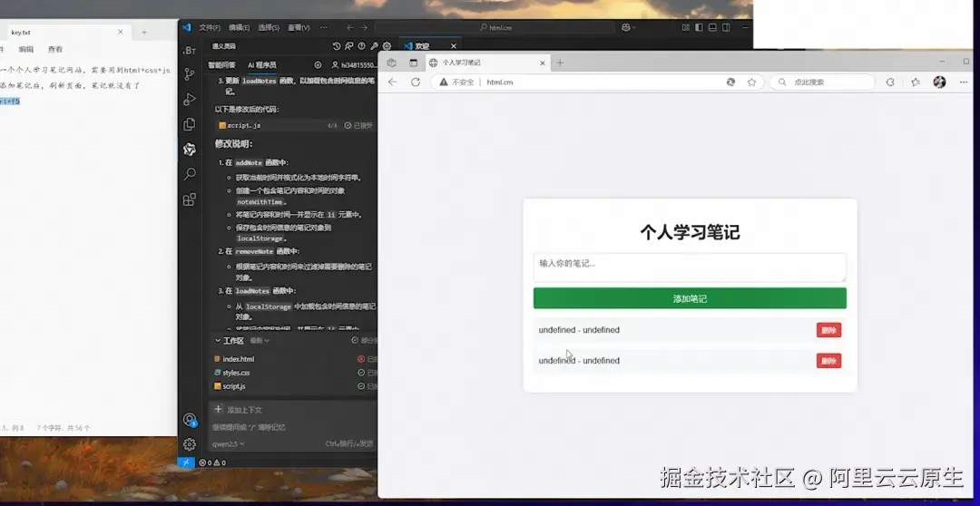
Task: Open the 编辑(E) menu in VS Code
Action: 239,27
